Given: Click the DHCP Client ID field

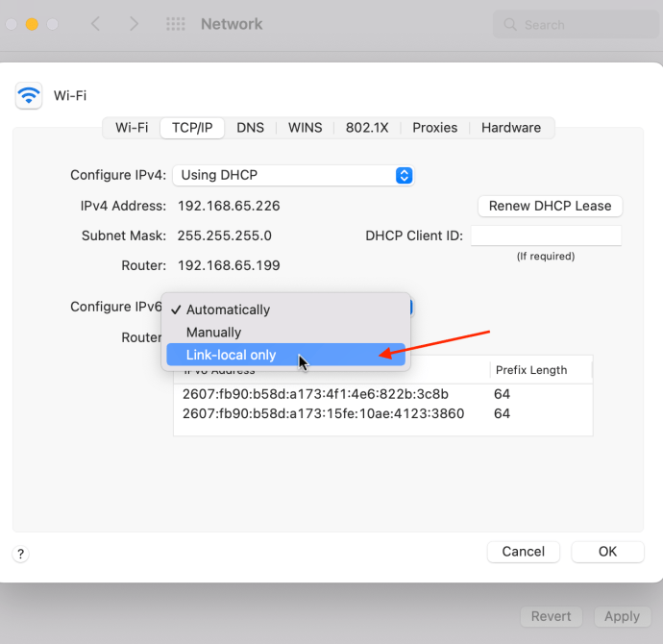Looking at the screenshot, I should tap(546, 235).
